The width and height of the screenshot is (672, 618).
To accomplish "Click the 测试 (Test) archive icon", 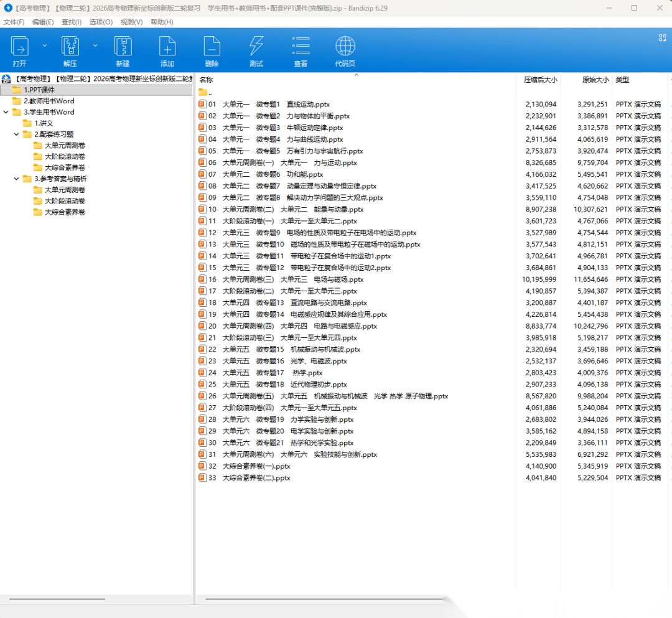I will click(x=256, y=47).
